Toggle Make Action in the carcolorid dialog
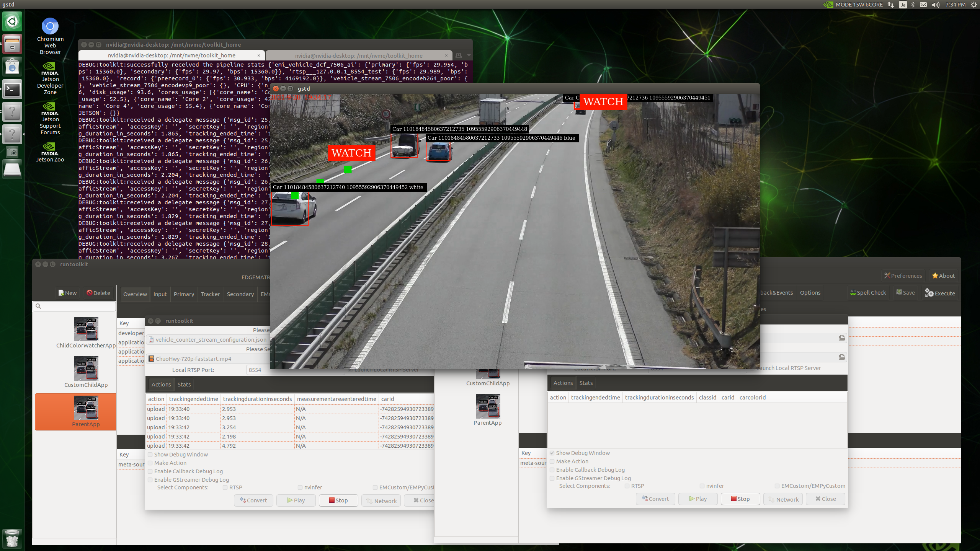 (552, 461)
